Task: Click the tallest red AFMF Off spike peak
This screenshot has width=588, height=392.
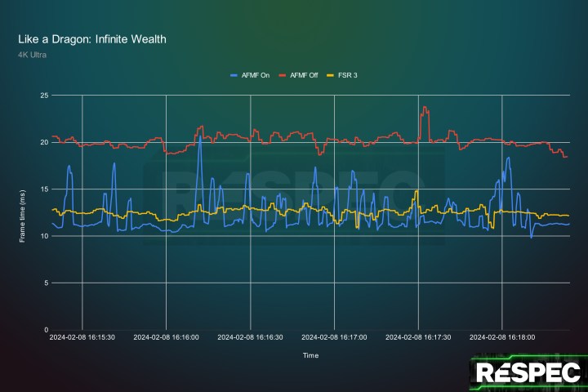Action: tap(424, 107)
